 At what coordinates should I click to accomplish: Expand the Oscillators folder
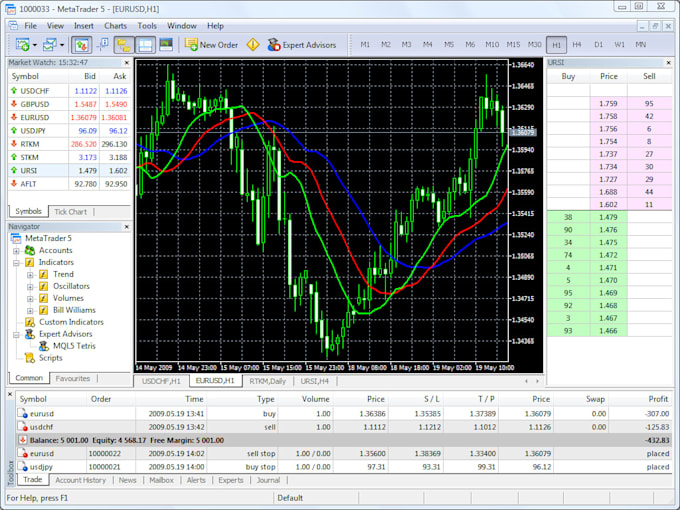[x=30, y=287]
